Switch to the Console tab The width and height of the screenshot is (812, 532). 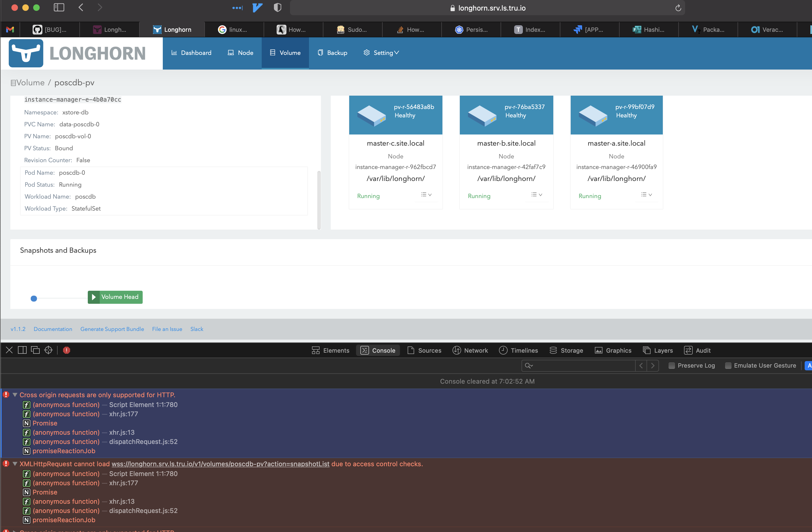pos(378,350)
